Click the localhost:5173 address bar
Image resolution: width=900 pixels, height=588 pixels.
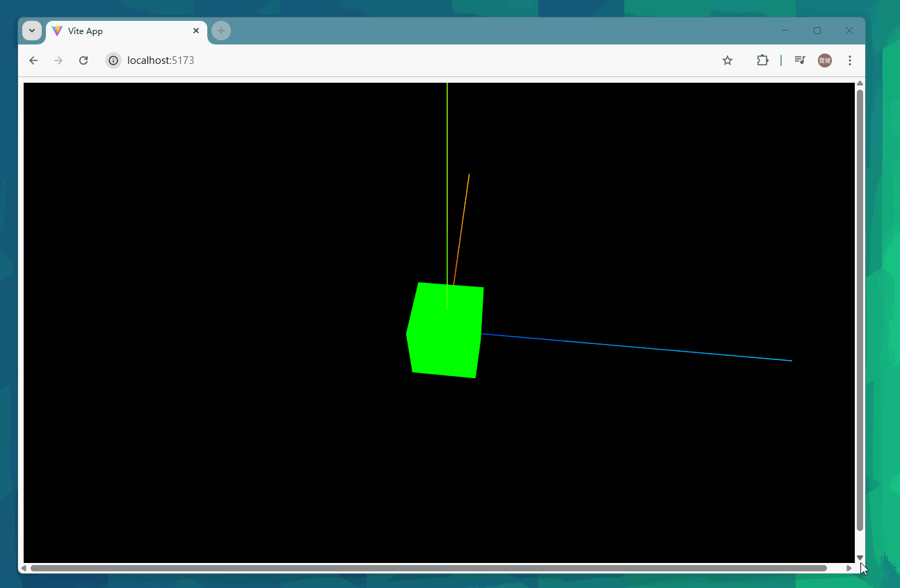(x=348, y=60)
